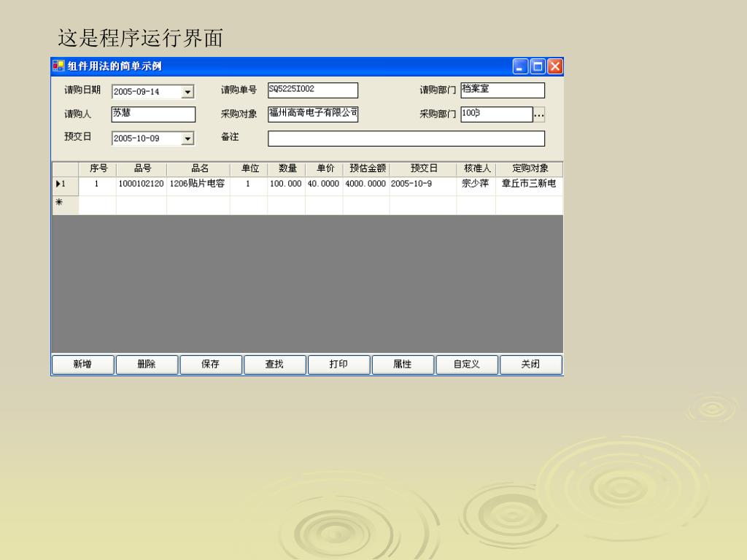
Task: Print the form with 打印
Action: pos(338,365)
